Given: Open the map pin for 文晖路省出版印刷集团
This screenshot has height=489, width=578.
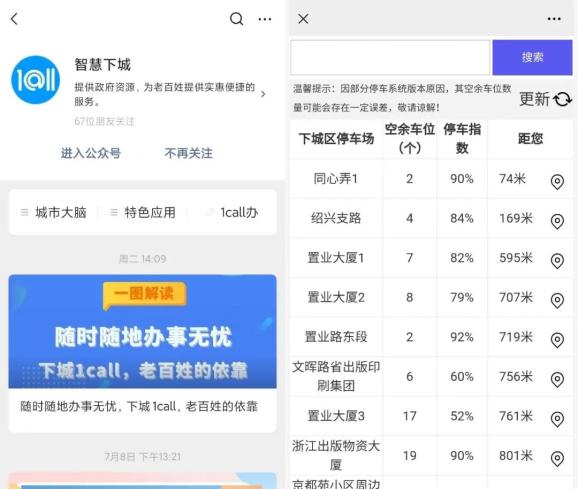Looking at the screenshot, I should [x=557, y=380].
